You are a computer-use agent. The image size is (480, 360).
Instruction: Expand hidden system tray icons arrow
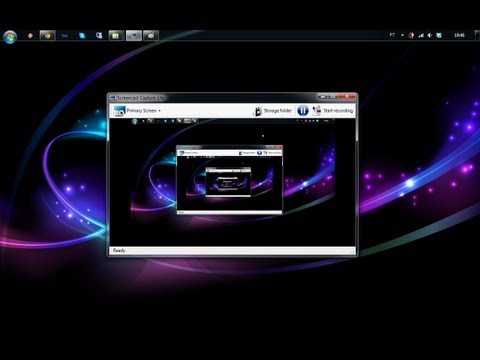tap(402, 35)
